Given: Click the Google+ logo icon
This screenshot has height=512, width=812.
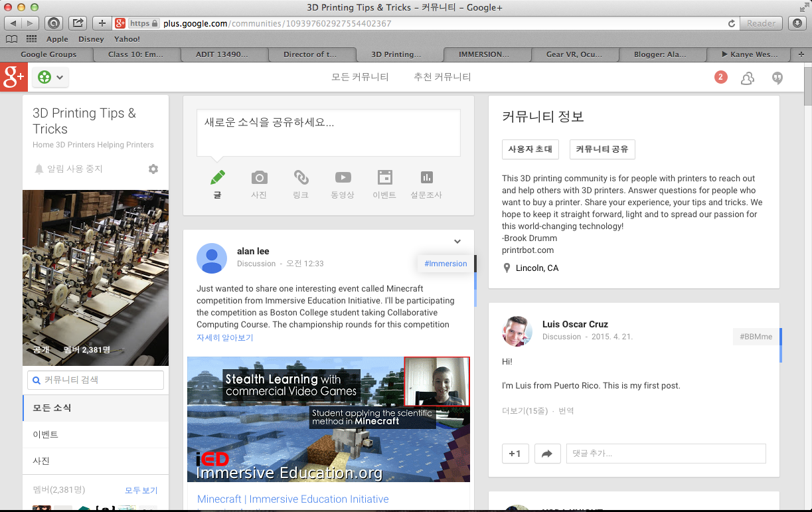Looking at the screenshot, I should tap(13, 77).
